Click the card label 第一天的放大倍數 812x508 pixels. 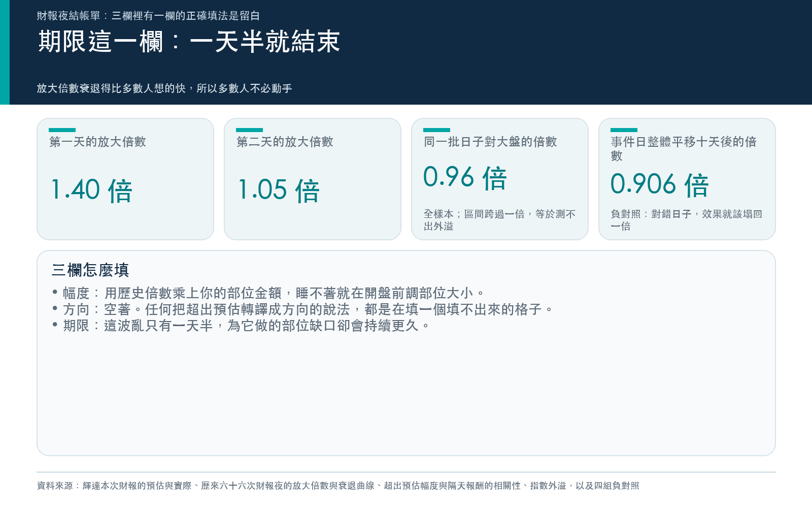[97, 142]
